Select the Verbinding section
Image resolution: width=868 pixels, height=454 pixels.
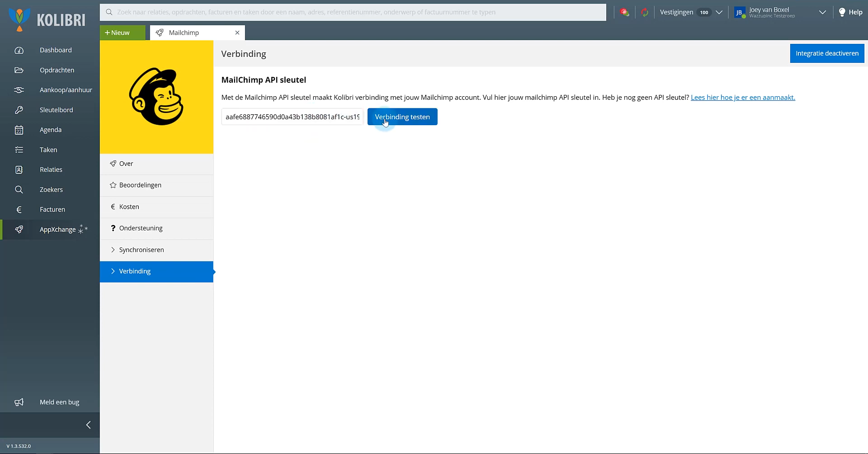point(156,271)
